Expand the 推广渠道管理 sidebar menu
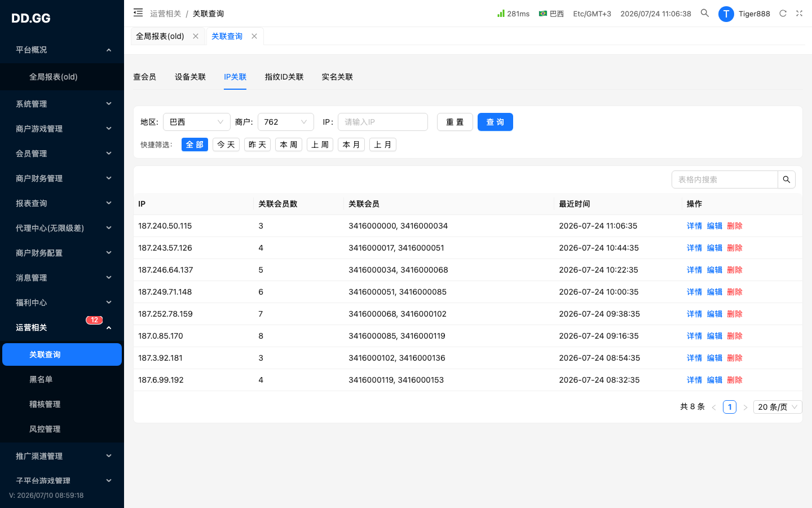 coord(62,456)
